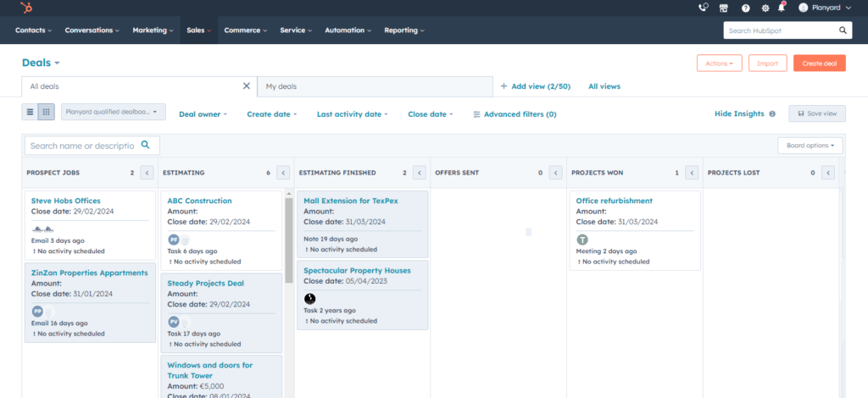The height and width of the screenshot is (398, 868).
Task: Switch to board view icon
Action: [x=47, y=113]
